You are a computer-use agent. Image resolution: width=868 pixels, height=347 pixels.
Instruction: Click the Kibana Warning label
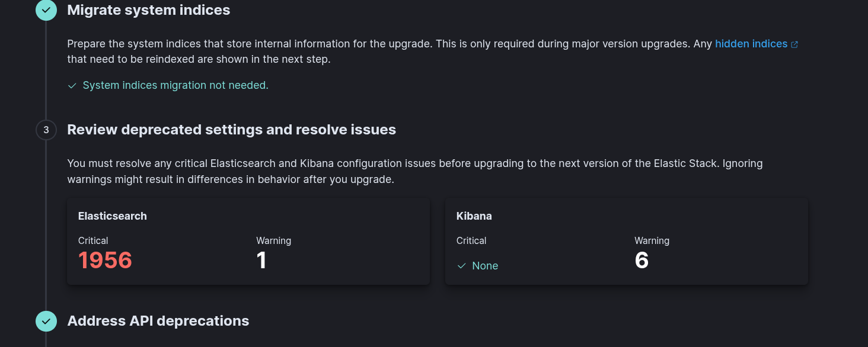tap(652, 240)
